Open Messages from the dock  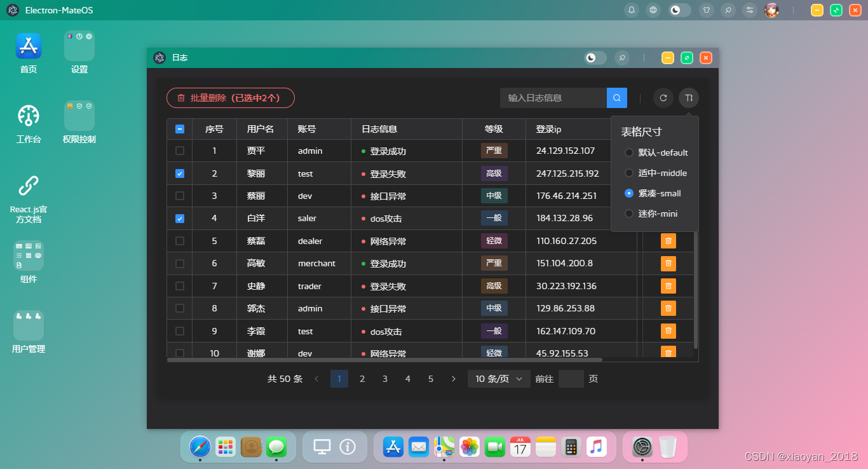[276, 447]
